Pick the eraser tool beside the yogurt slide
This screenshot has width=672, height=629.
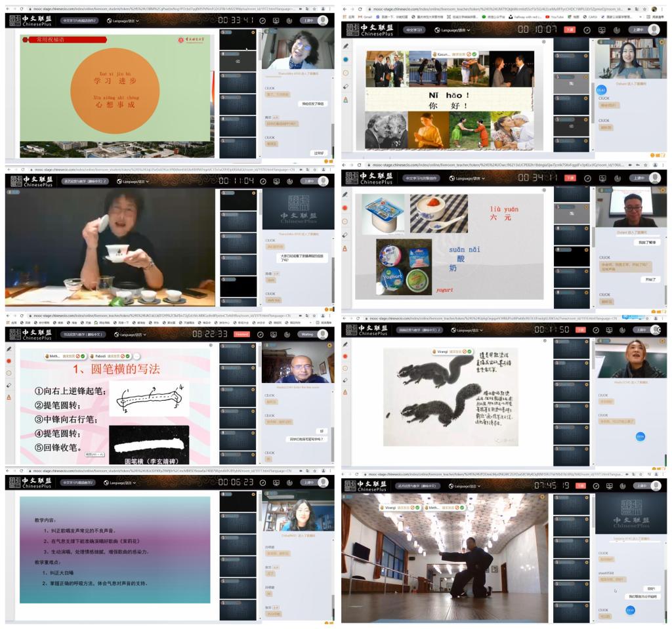click(x=346, y=234)
